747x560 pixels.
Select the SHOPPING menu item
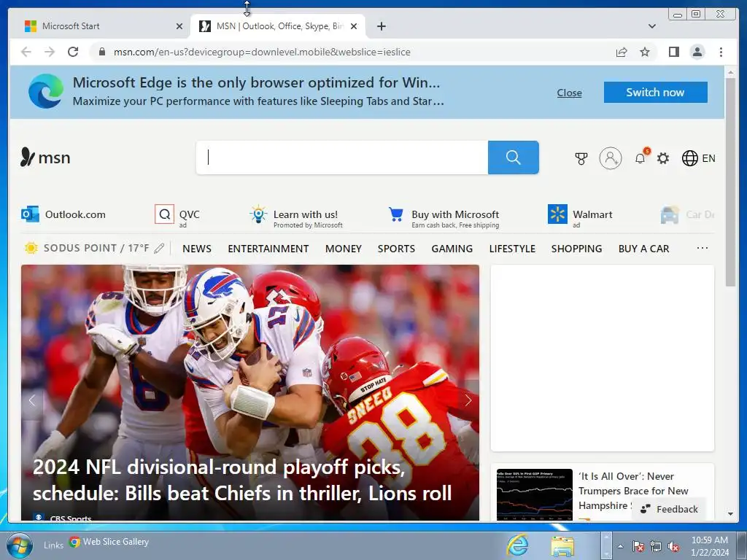(576, 249)
